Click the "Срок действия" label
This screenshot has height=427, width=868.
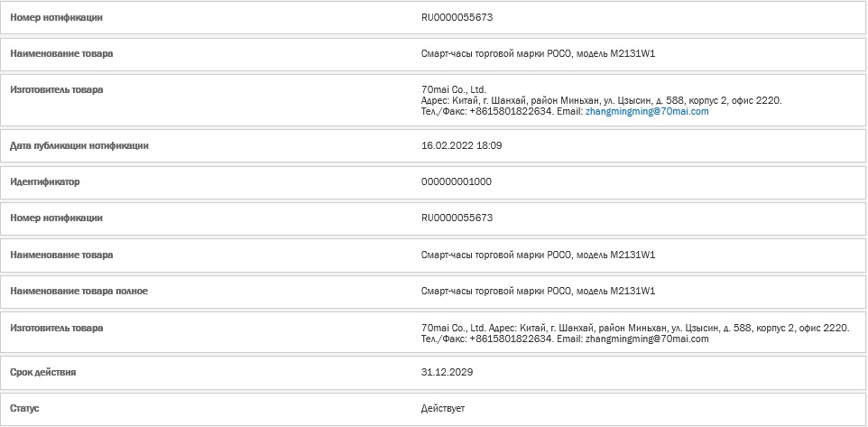[43, 372]
